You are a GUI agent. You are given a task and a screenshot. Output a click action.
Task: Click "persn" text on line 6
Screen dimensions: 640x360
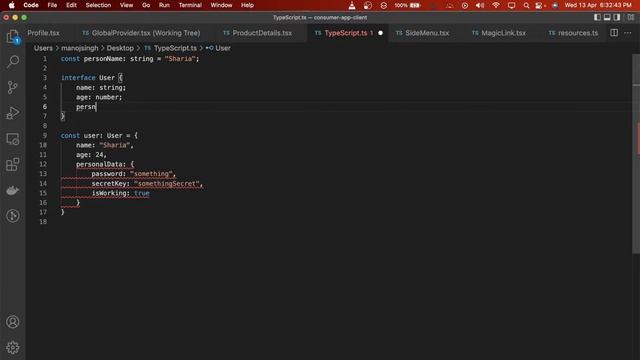pos(86,107)
